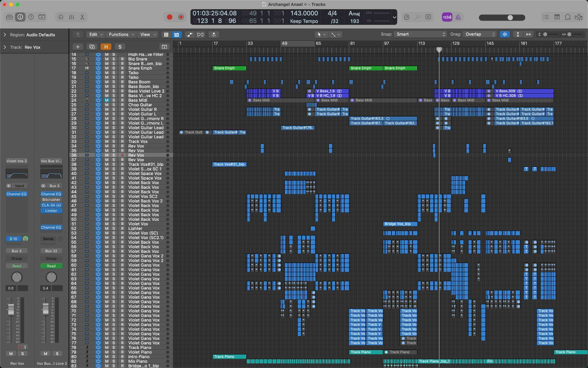Toggle waveform zoom button
The height and width of the screenshot is (368, 588).
click(x=505, y=34)
